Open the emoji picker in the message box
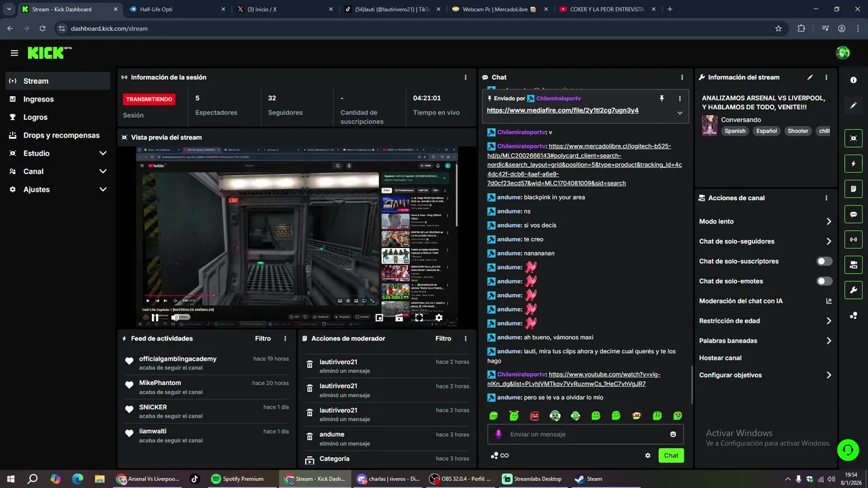The width and height of the screenshot is (868, 488). coord(673,434)
